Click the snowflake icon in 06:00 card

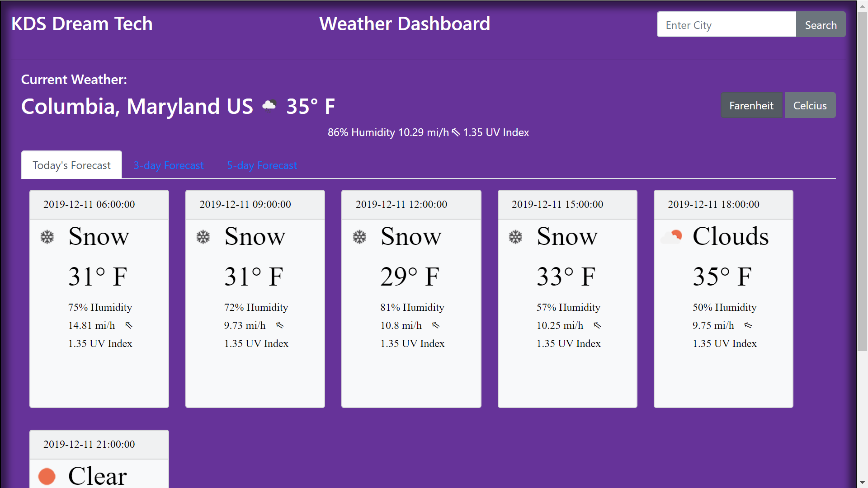pos(47,237)
